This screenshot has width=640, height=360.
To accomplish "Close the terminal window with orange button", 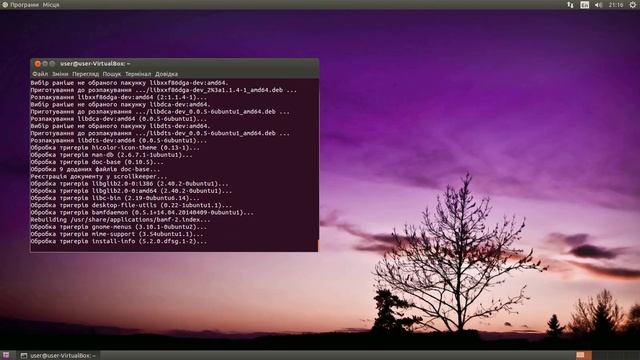I will (38, 64).
